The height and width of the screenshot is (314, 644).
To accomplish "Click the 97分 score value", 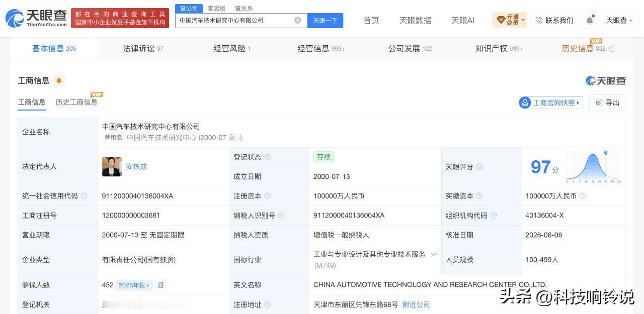I will pyautogui.click(x=544, y=167).
